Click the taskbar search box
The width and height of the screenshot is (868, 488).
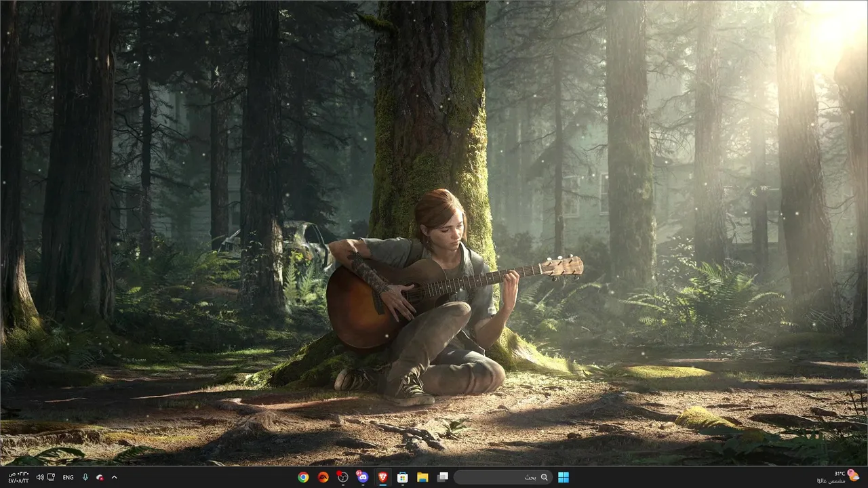click(502, 477)
